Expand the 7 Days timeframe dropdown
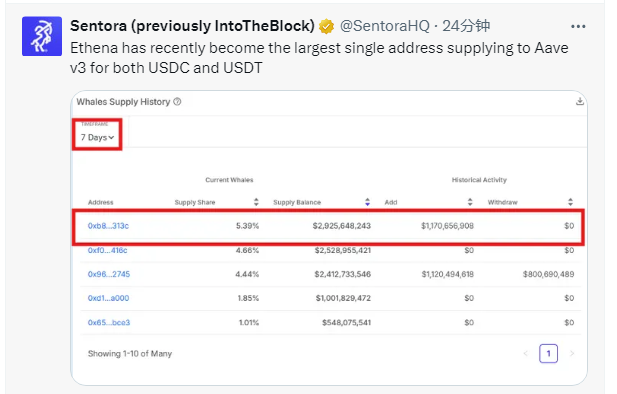This screenshot has height=394, width=617. [97, 137]
